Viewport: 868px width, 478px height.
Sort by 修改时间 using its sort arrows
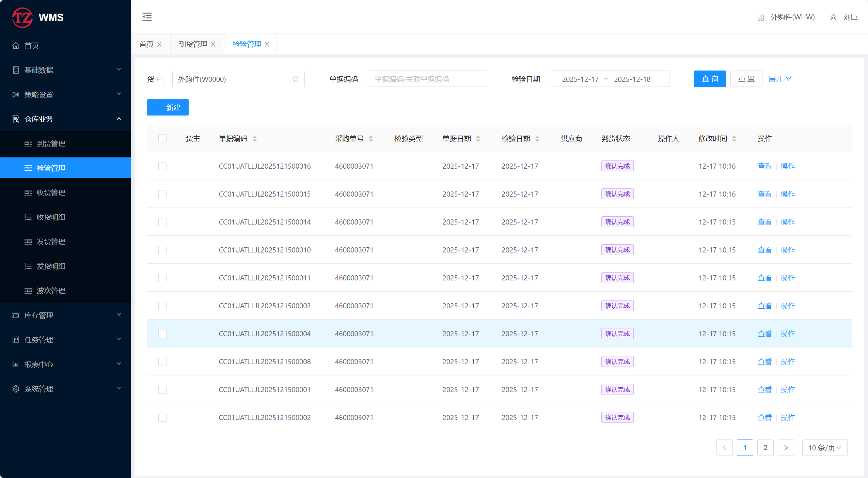click(734, 139)
